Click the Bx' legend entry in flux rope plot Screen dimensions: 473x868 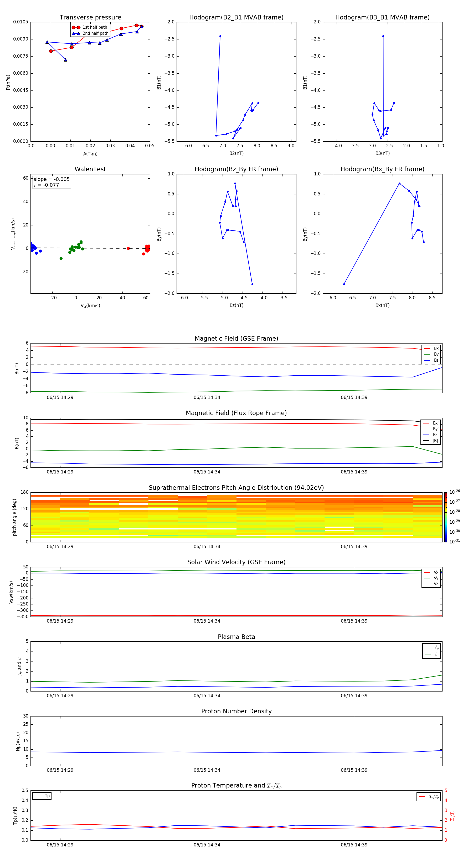pos(431,423)
